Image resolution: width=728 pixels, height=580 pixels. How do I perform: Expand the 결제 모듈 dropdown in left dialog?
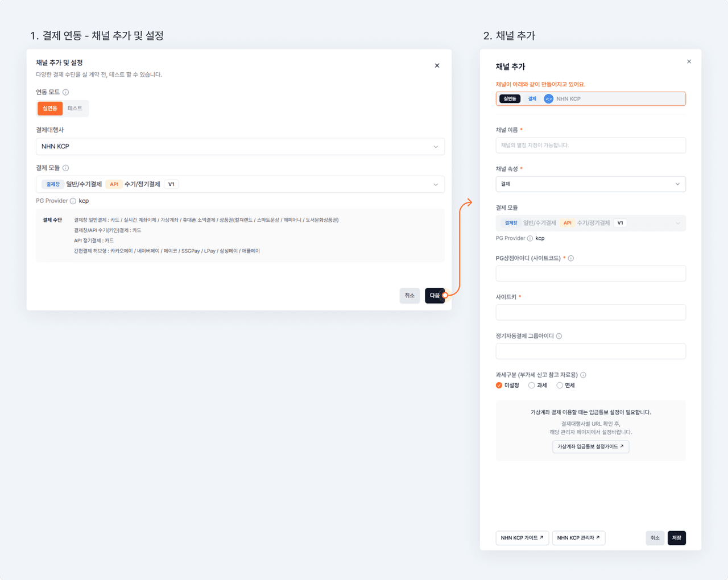tap(240, 184)
